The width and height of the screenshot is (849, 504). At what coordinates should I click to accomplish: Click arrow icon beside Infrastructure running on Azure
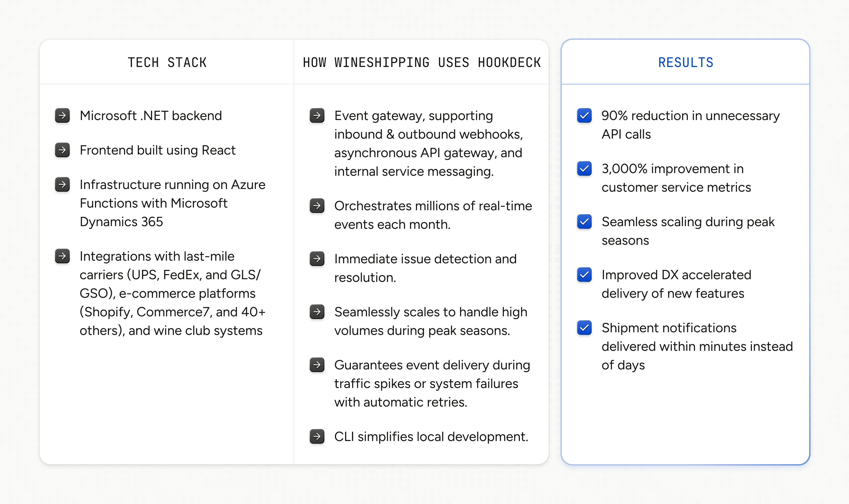[63, 184]
